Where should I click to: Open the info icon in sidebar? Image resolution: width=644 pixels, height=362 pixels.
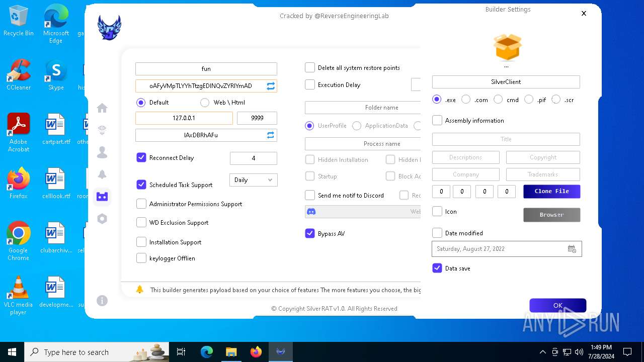pos(102,301)
